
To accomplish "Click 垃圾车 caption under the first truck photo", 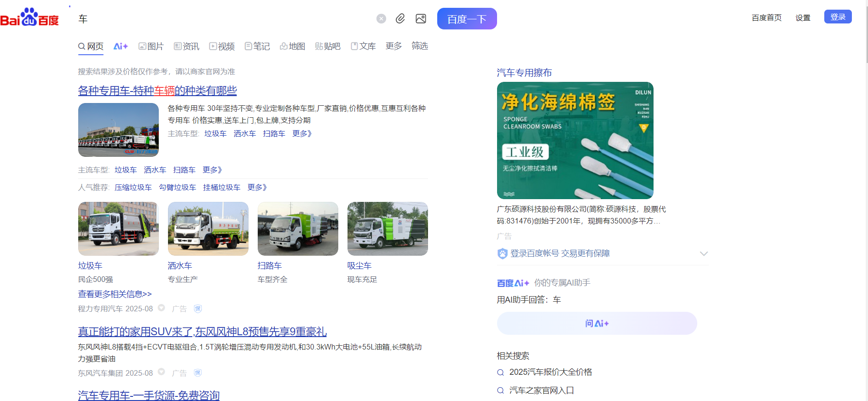I will (90, 265).
